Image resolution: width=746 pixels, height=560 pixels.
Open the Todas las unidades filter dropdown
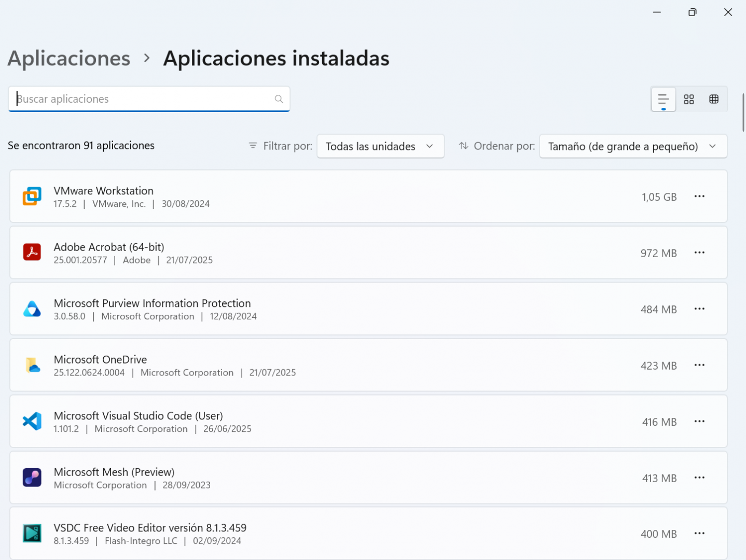[380, 146]
